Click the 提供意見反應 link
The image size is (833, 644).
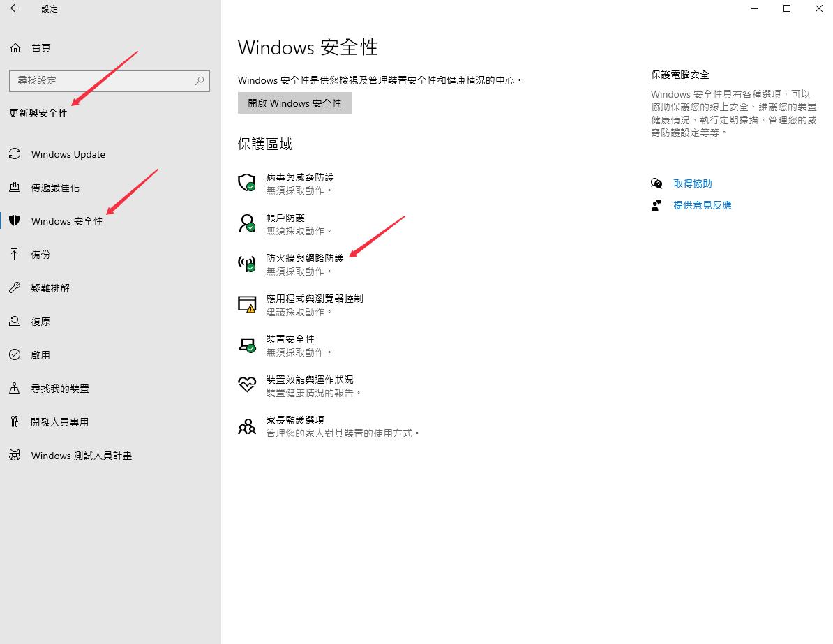pyautogui.click(x=703, y=205)
